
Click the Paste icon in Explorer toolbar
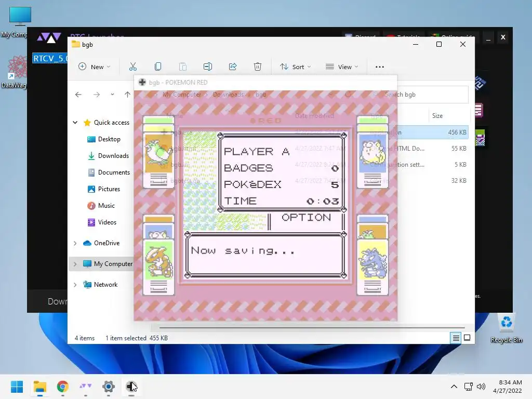click(182, 67)
